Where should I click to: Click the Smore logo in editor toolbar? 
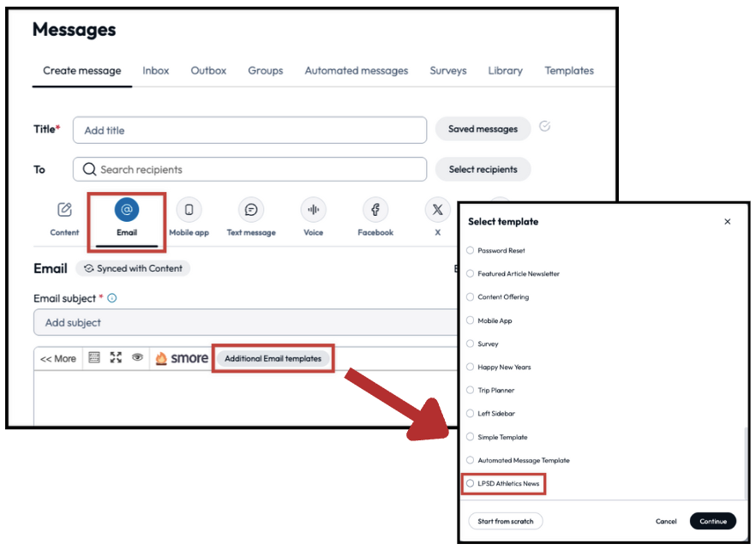pyautogui.click(x=181, y=358)
